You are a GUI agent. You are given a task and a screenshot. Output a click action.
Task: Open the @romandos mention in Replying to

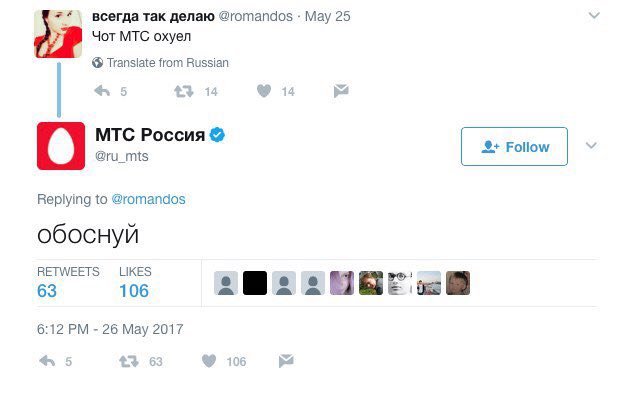[x=148, y=199]
